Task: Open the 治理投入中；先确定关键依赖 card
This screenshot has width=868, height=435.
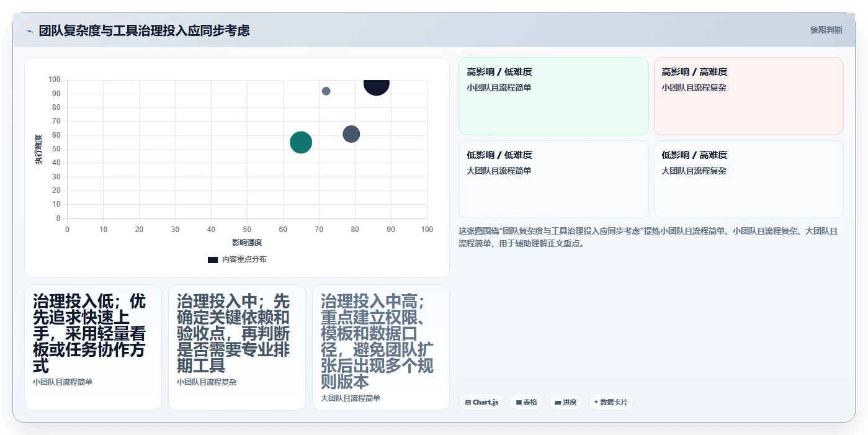Action: pos(237,348)
